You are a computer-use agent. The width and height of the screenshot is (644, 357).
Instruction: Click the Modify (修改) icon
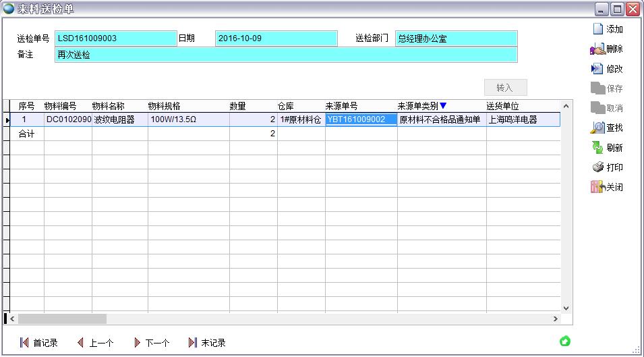coord(597,68)
